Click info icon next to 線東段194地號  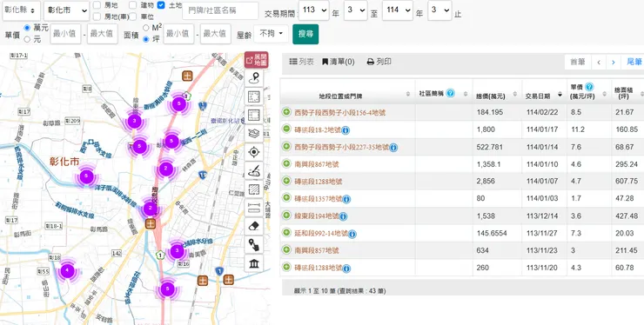(343, 216)
